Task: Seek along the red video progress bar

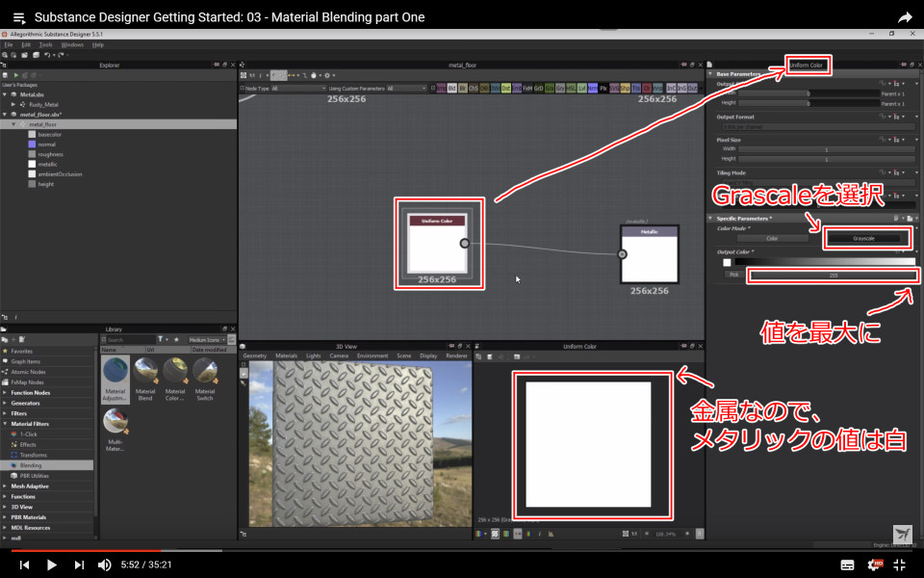Action: click(86, 551)
